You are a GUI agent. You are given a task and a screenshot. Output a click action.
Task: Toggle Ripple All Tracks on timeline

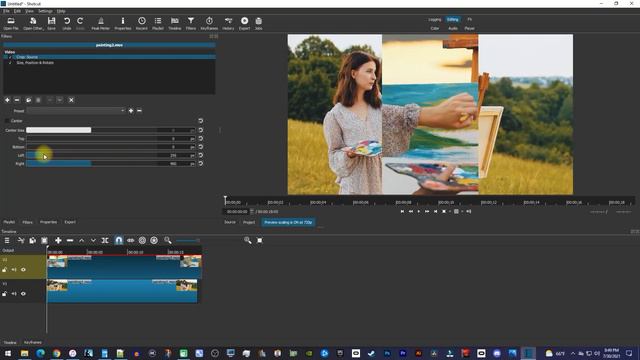154,240
